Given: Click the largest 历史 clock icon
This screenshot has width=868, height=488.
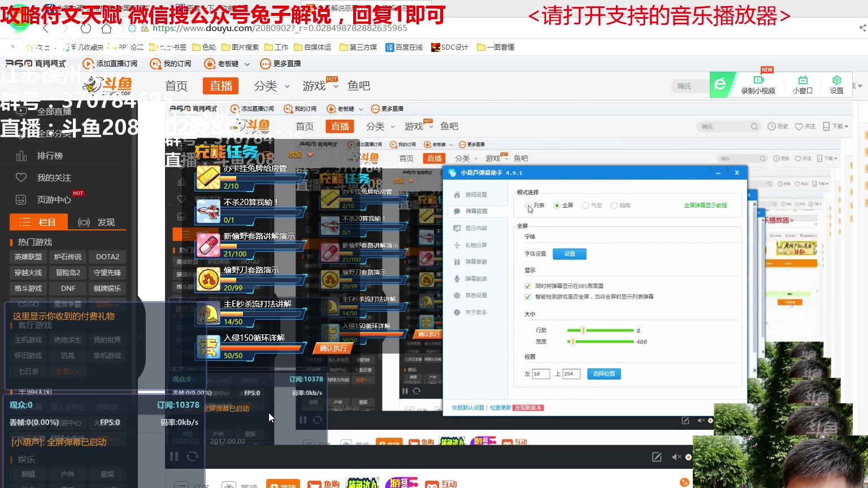Looking at the screenshot, I should click(x=771, y=127).
